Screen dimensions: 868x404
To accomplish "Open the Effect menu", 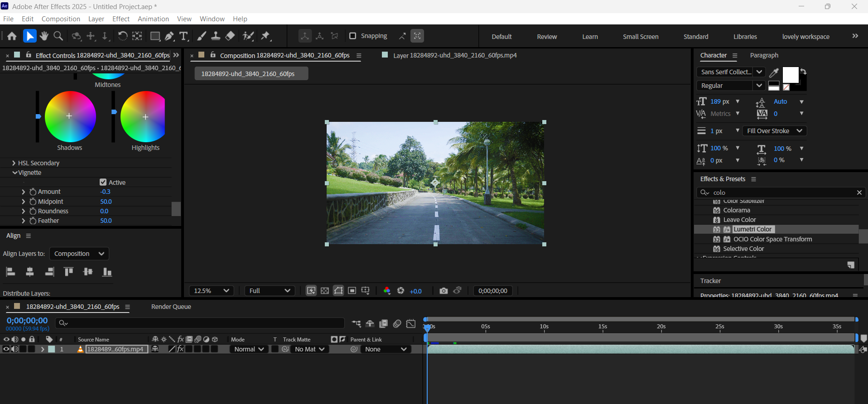I will tap(121, 19).
